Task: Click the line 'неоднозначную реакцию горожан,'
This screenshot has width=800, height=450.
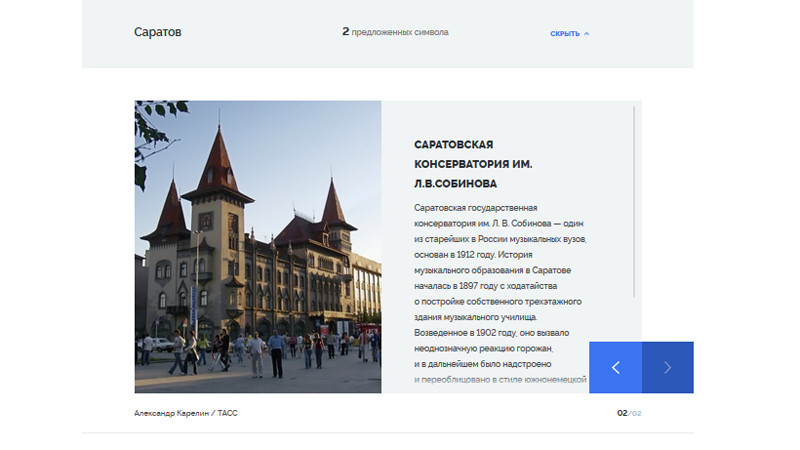Action: (483, 348)
